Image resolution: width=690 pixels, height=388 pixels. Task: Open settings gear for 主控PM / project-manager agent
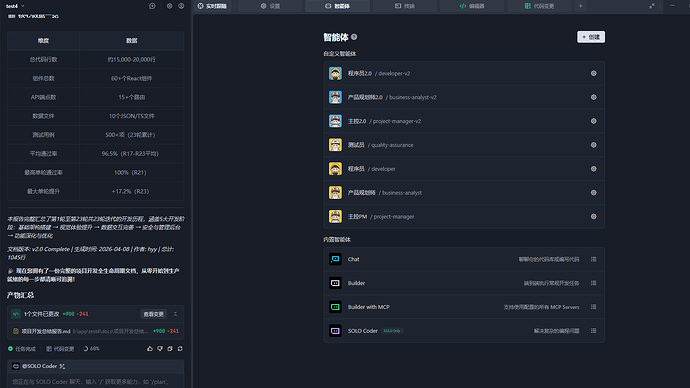pyautogui.click(x=594, y=216)
